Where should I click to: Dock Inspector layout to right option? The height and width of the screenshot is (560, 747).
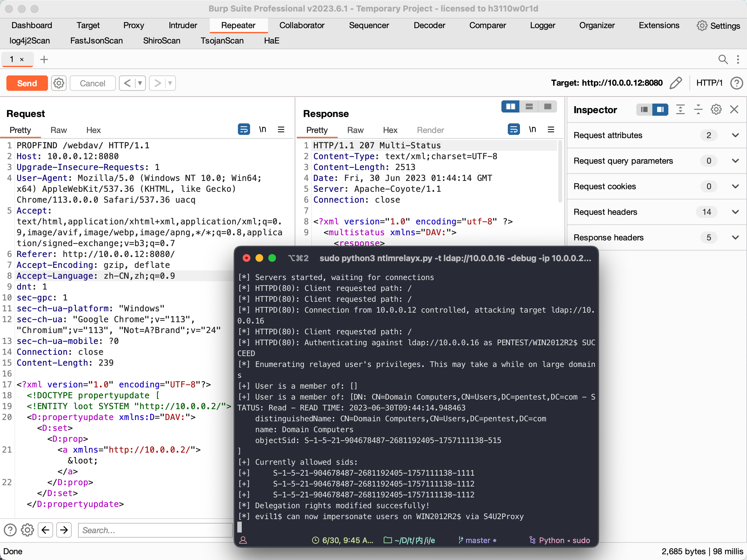(660, 109)
